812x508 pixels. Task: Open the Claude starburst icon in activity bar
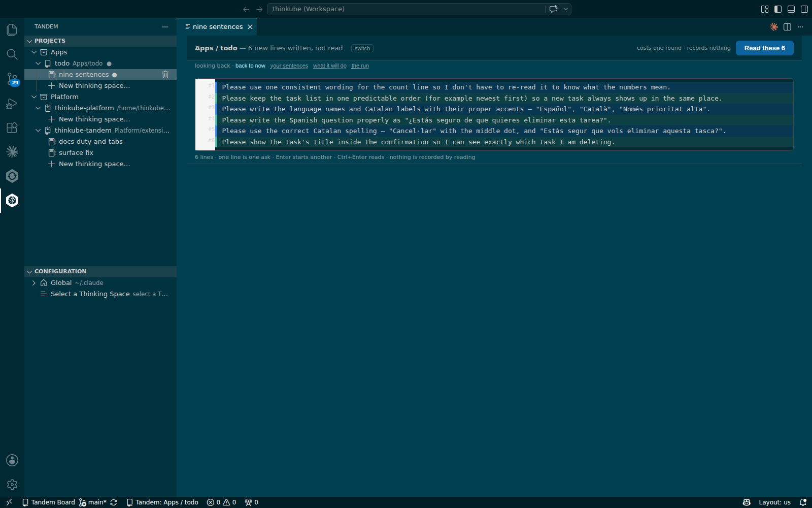(x=12, y=151)
